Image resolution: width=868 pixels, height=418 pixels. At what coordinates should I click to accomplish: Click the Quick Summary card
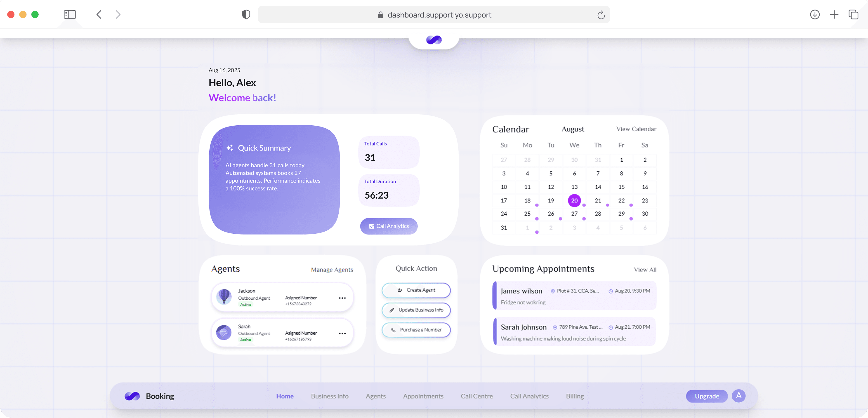tap(274, 180)
